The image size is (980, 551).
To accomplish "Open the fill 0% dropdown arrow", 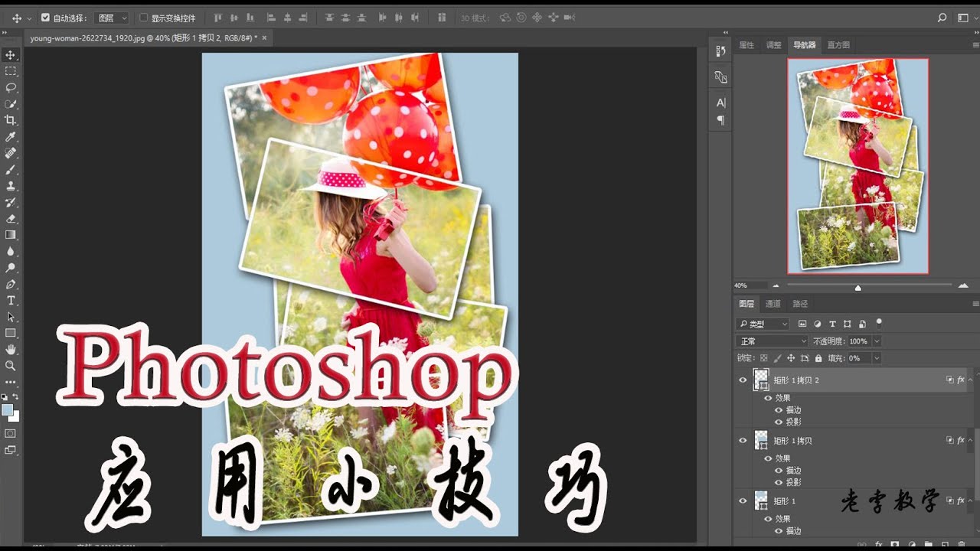I will (x=877, y=358).
